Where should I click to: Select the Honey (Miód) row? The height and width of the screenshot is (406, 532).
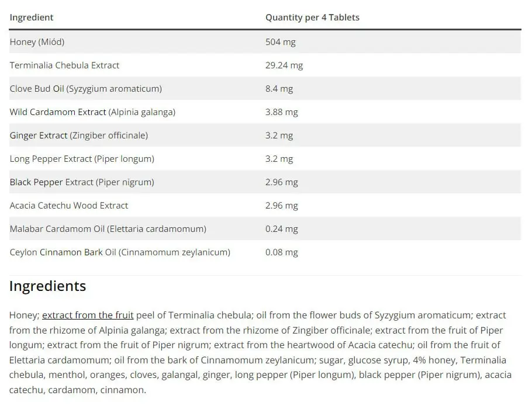click(x=265, y=42)
